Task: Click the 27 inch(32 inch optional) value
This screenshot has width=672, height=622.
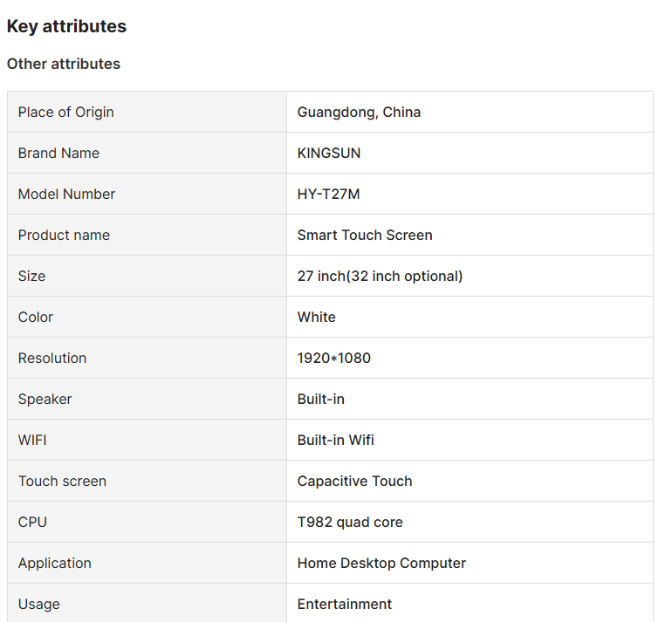Action: click(x=381, y=276)
